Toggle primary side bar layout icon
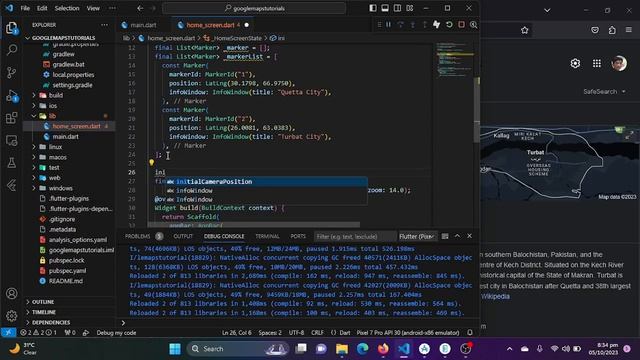640x360 pixels. click(373, 8)
